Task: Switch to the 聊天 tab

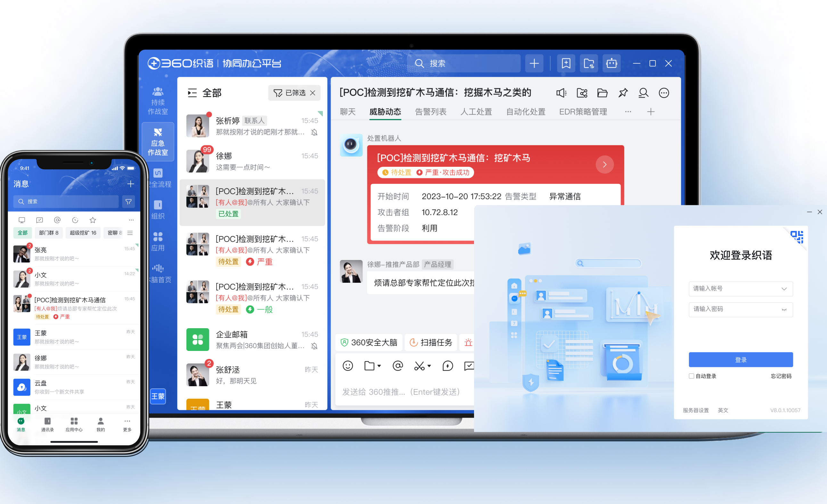Action: (348, 112)
